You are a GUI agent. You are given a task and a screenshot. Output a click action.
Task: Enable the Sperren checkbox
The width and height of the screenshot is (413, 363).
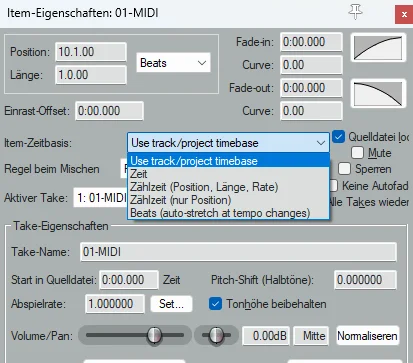pos(344,169)
